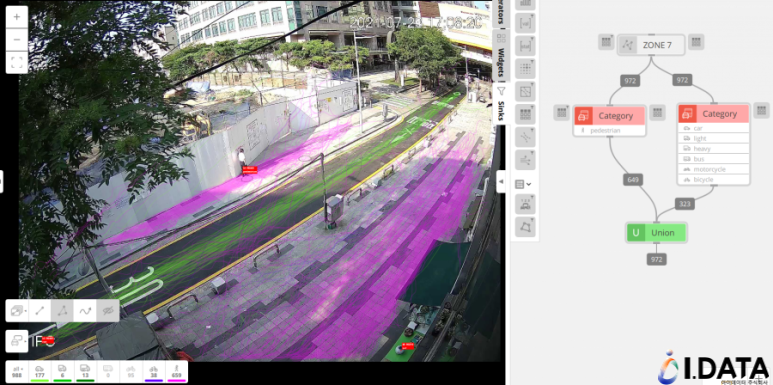Toggle car trajectories with 177 count
This screenshot has width=773, height=385.
coord(39,372)
